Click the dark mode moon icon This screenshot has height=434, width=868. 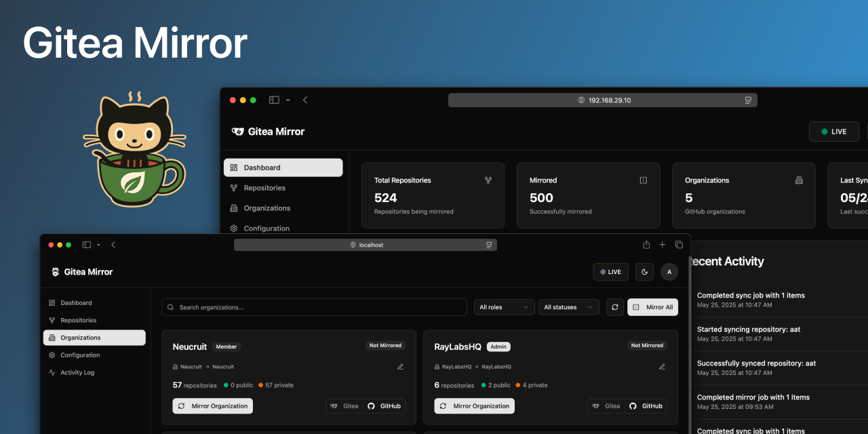pyautogui.click(x=644, y=272)
